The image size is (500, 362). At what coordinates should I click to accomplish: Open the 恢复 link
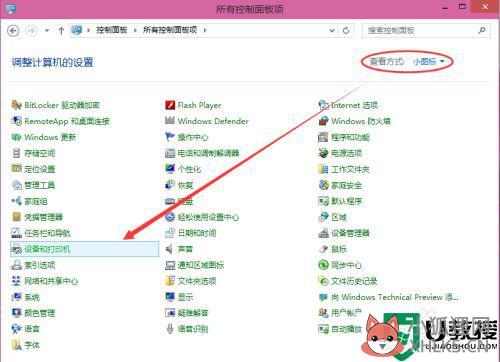click(185, 185)
